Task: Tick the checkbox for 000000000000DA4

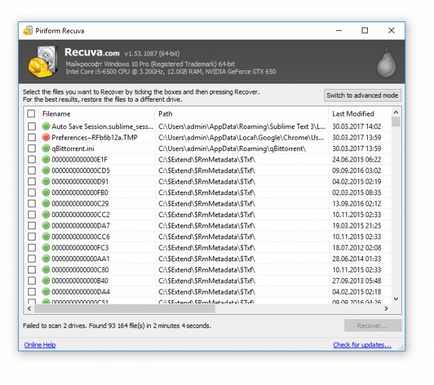Action: coord(32,292)
